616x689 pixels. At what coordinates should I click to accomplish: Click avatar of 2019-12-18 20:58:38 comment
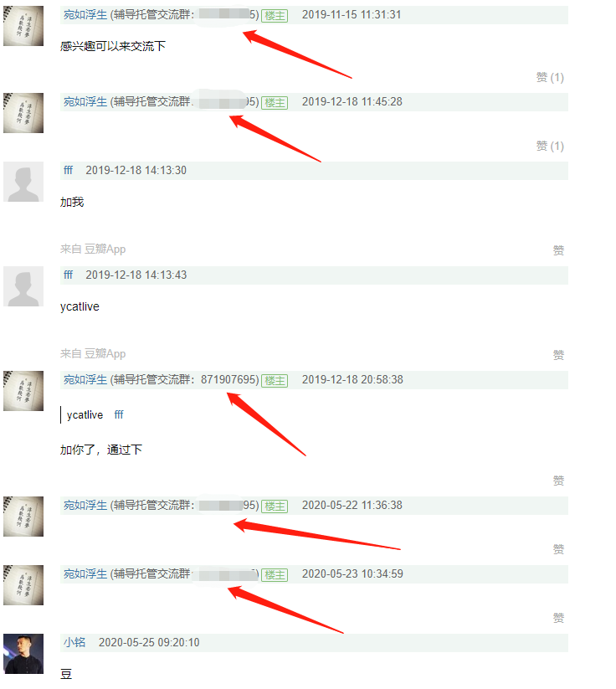click(23, 391)
